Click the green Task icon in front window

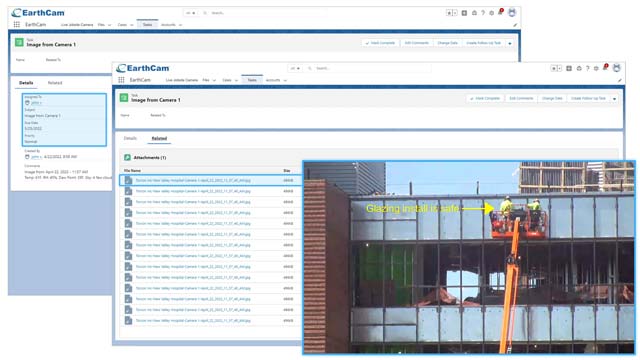click(124, 98)
